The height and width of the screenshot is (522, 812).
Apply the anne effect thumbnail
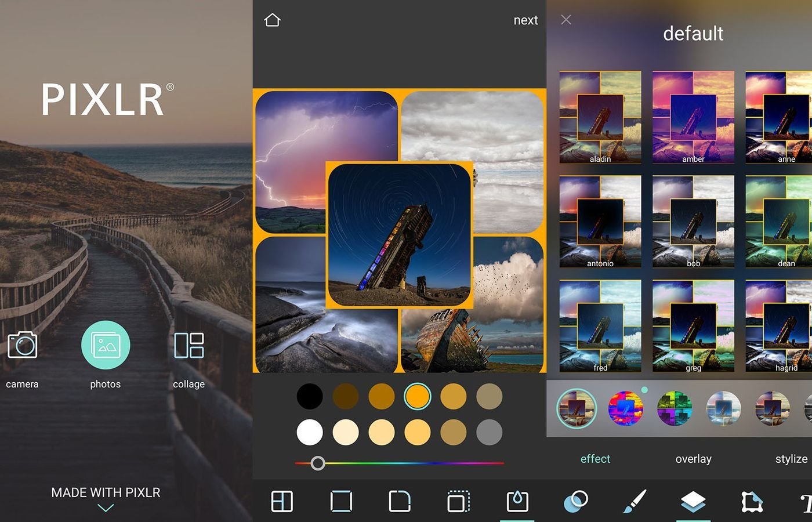pos(778,117)
